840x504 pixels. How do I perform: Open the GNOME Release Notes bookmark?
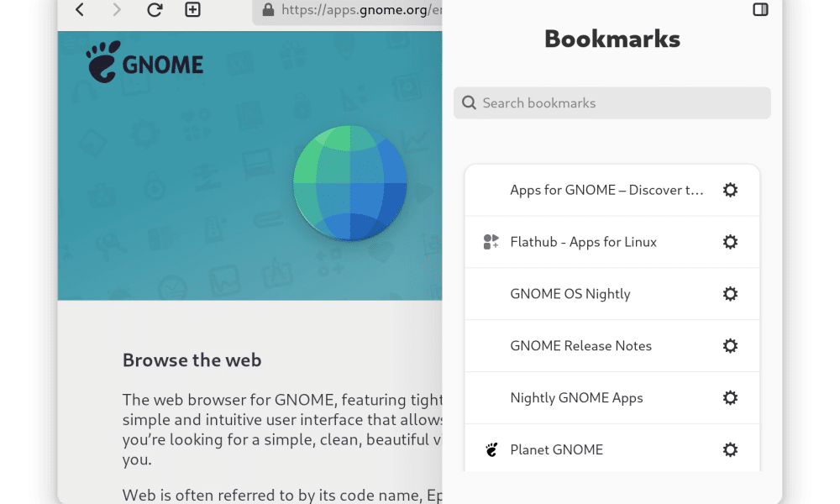click(x=612, y=346)
